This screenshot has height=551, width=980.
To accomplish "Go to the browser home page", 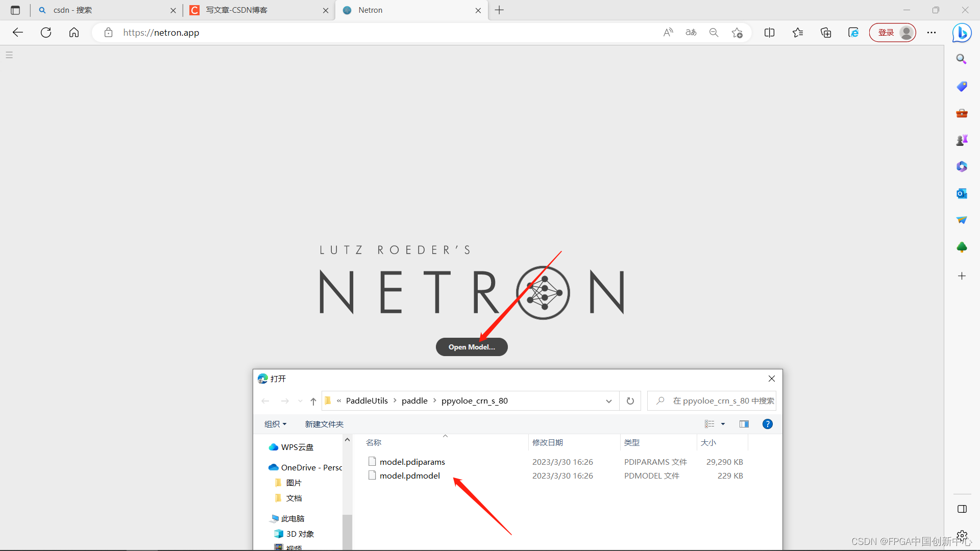I will pyautogui.click(x=74, y=33).
